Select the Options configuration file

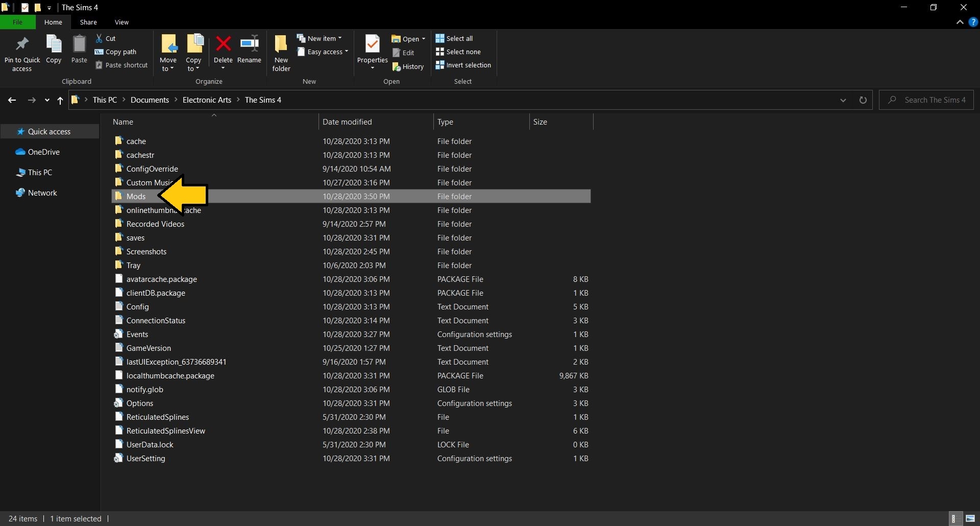(351, 403)
